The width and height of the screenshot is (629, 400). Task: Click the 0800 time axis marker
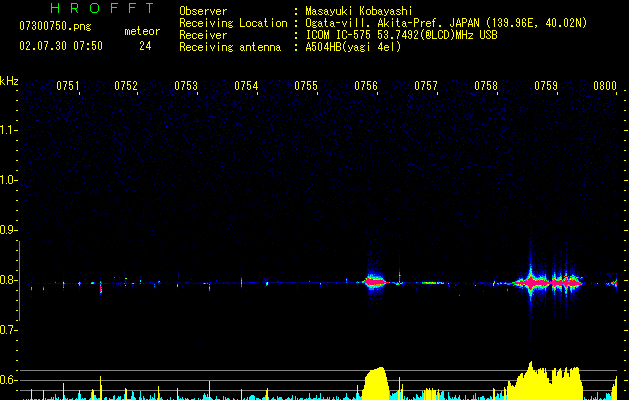click(605, 86)
